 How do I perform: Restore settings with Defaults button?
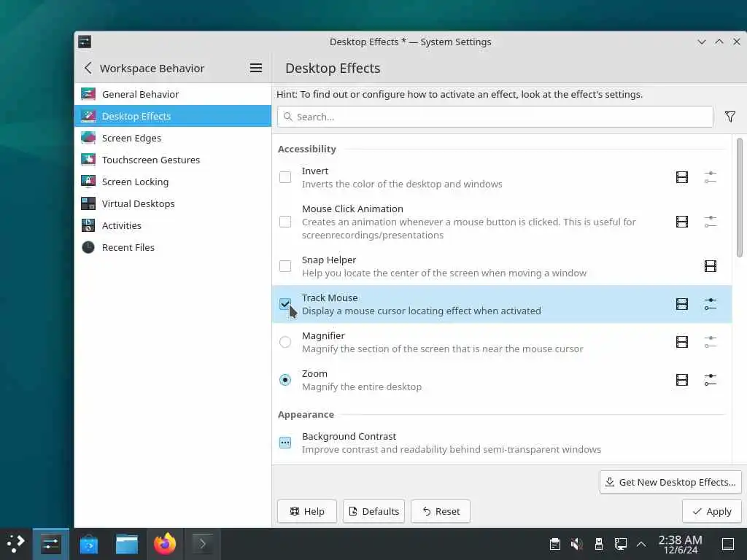click(x=373, y=511)
